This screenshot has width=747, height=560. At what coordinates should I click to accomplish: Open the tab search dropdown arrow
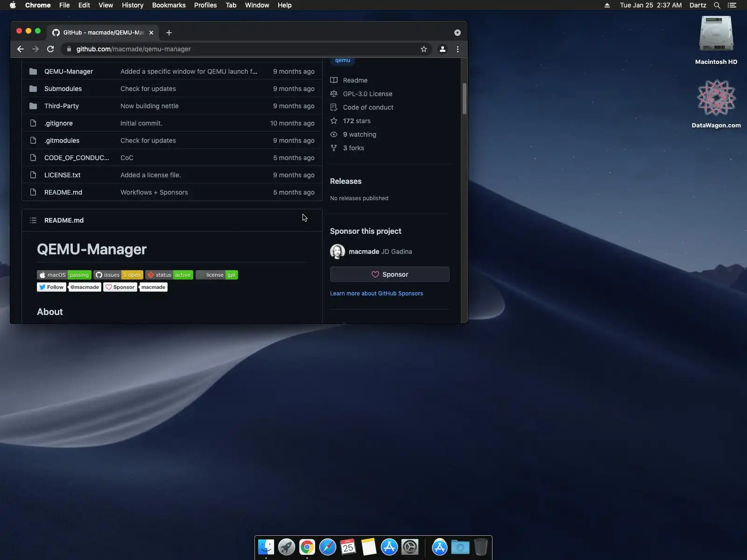(458, 33)
